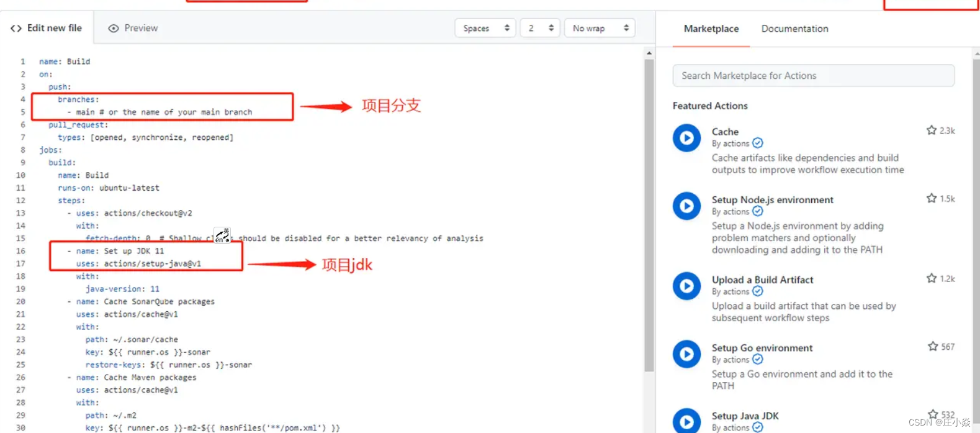The width and height of the screenshot is (980, 433).
Task: Open the Setup Java JDK title link
Action: pos(745,416)
